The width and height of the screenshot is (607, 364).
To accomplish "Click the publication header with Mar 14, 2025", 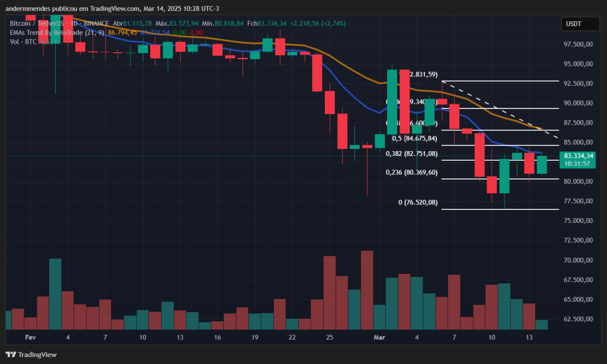I will pyautogui.click(x=112, y=8).
